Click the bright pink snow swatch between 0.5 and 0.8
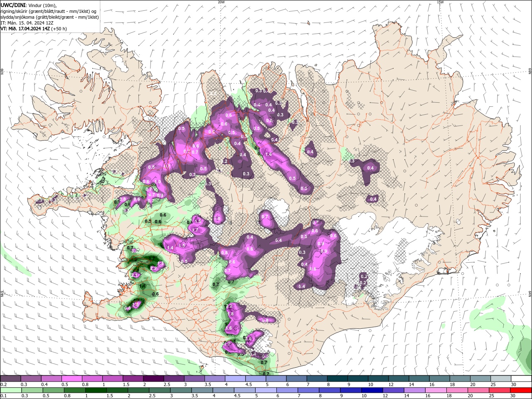The height and width of the screenshot is (399, 532). click(72, 379)
